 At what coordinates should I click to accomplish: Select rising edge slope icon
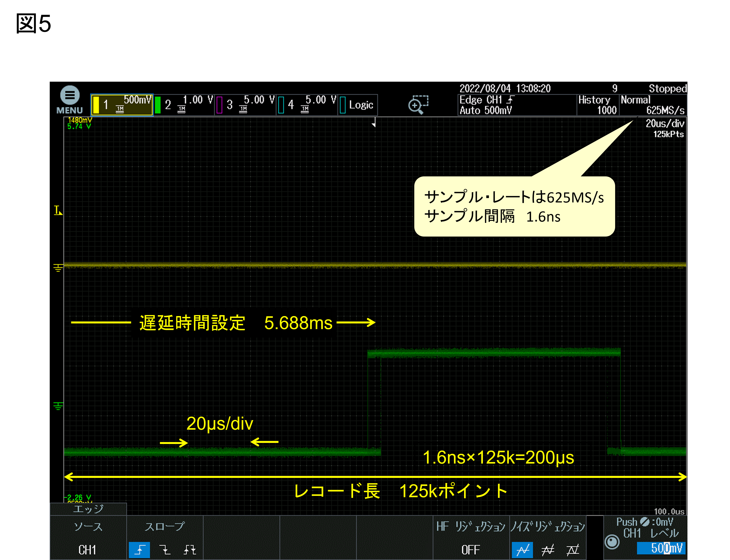pos(139,550)
